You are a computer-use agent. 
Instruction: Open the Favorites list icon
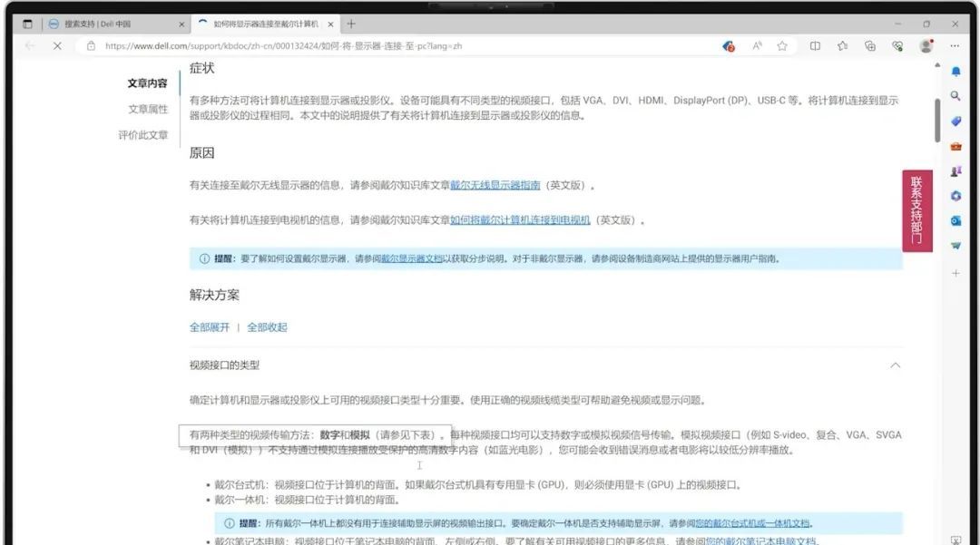pyautogui.click(x=842, y=46)
